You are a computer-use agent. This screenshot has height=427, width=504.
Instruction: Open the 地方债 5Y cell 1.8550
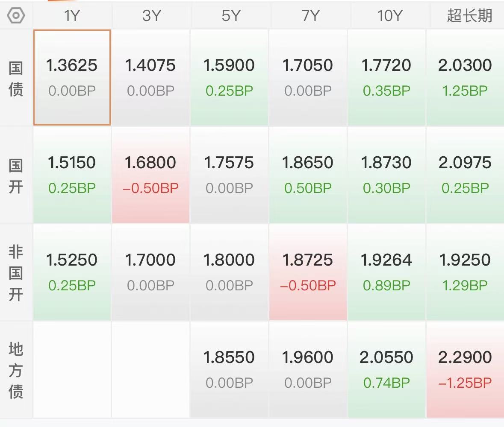tap(229, 369)
